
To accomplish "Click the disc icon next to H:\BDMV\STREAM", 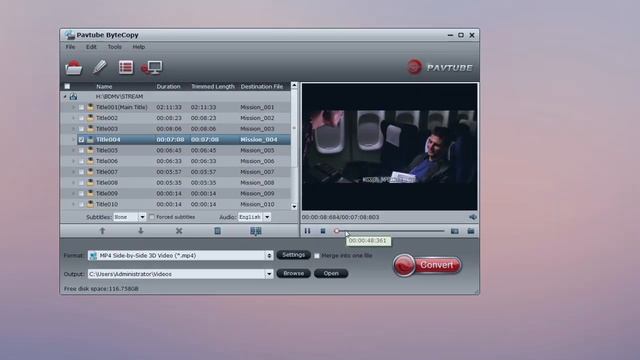I will pyautogui.click(x=73, y=96).
